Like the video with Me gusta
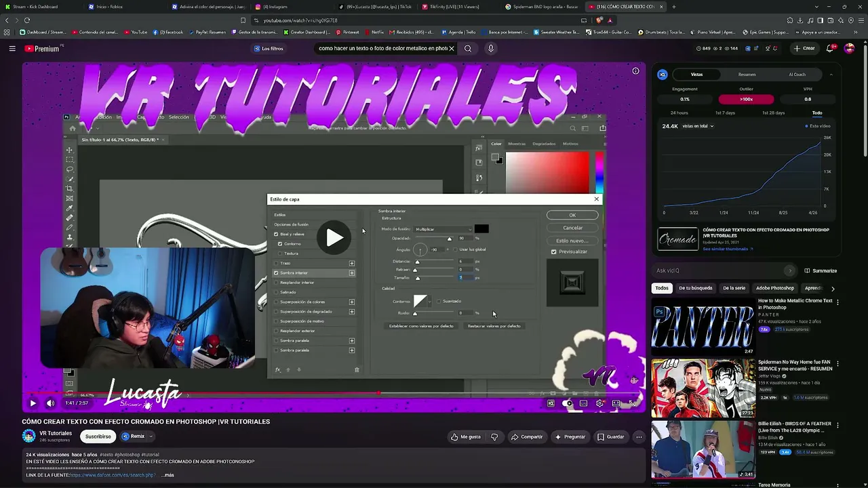Screen dimensions: 868x488 coord(466,437)
